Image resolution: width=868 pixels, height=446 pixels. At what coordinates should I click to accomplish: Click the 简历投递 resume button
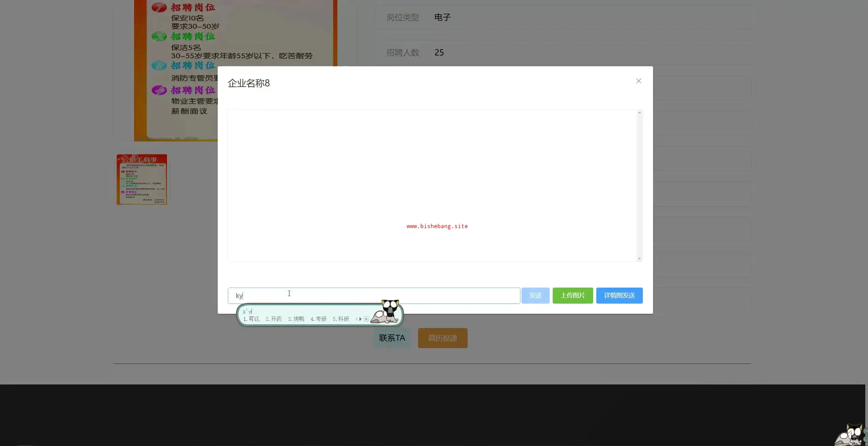point(443,338)
